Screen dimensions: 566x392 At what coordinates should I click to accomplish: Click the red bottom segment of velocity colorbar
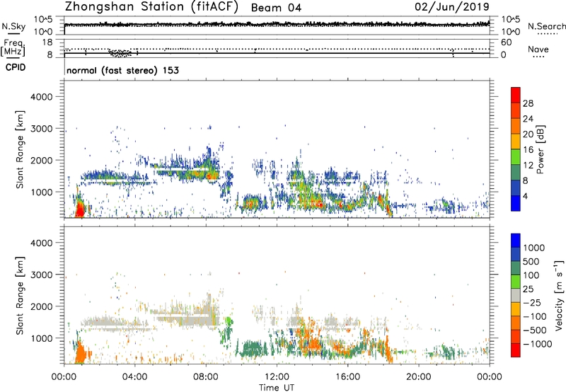pyautogui.click(x=516, y=350)
